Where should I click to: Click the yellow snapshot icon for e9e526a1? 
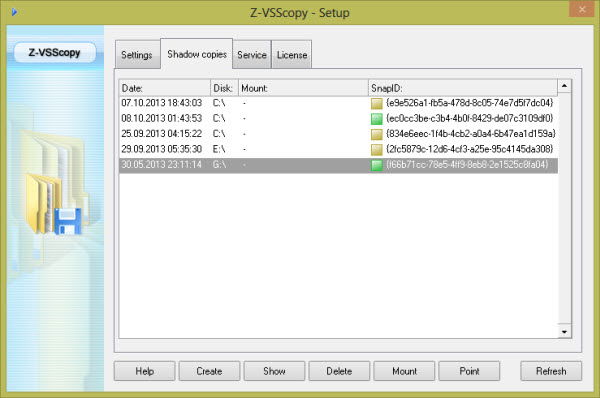click(377, 103)
